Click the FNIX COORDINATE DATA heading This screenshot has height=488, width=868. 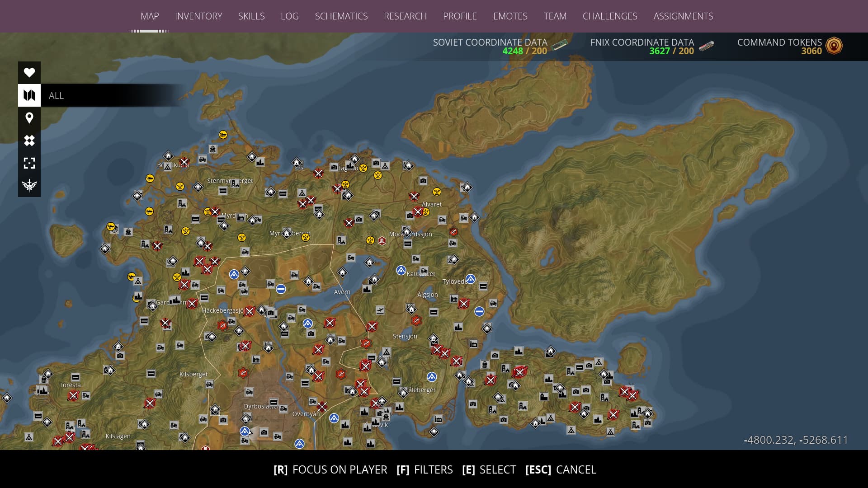pos(642,42)
